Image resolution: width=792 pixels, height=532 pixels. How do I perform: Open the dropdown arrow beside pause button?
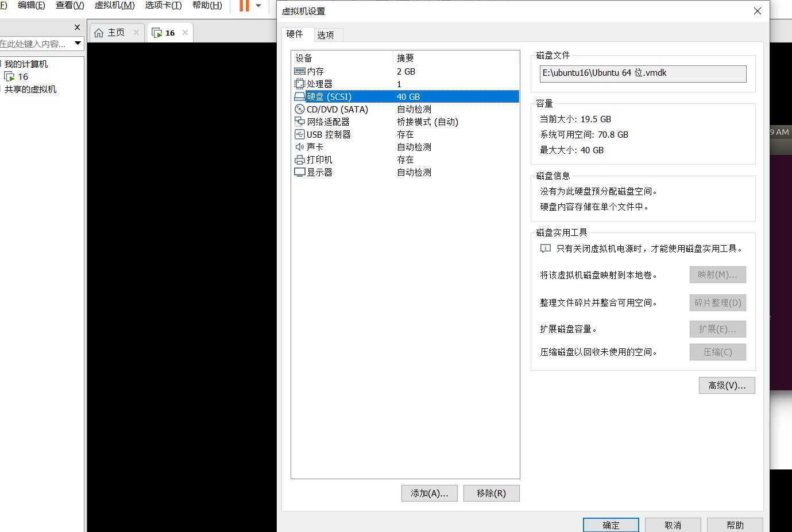click(258, 6)
